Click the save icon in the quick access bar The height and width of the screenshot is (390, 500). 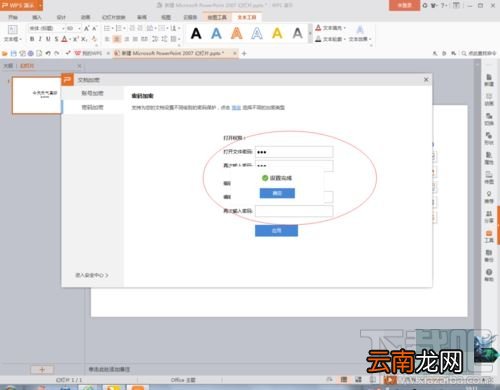[x=14, y=53]
